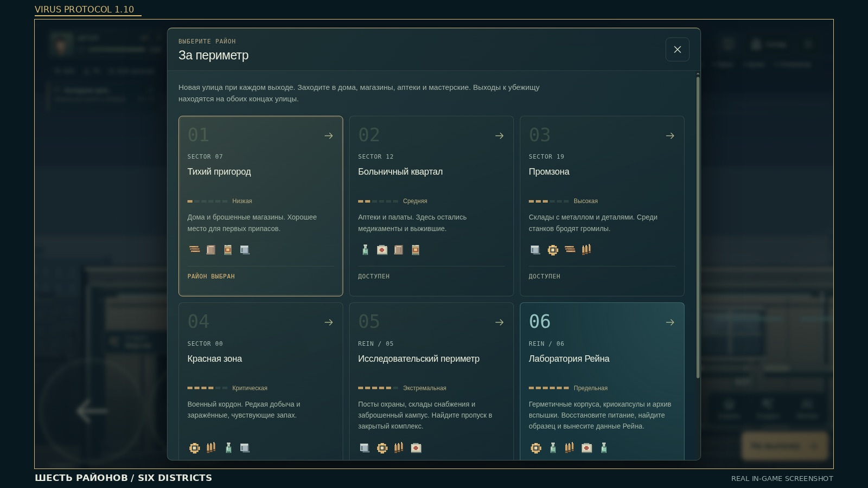Open Лаборатория Рейна via its arrow
Image resolution: width=868 pixels, height=488 pixels.
pos(670,322)
